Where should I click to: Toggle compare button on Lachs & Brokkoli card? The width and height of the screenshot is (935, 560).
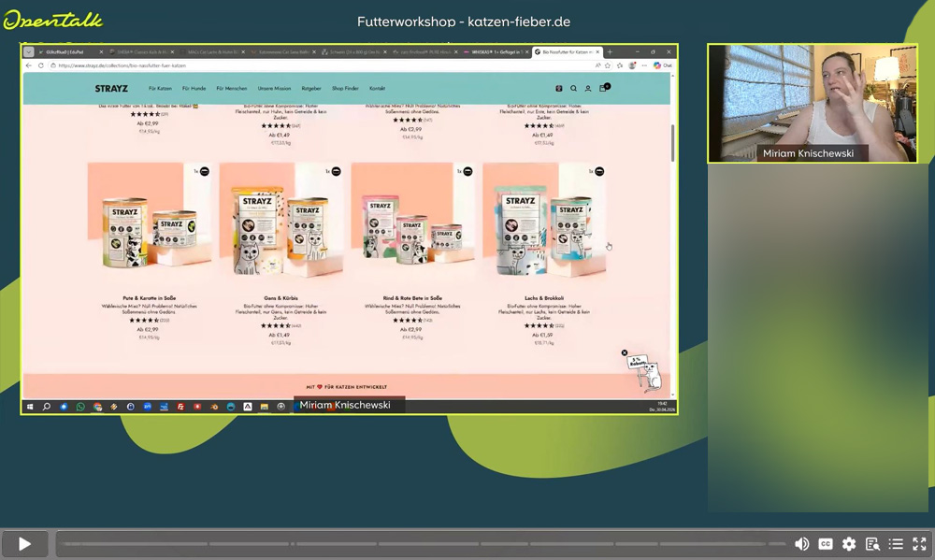click(599, 171)
